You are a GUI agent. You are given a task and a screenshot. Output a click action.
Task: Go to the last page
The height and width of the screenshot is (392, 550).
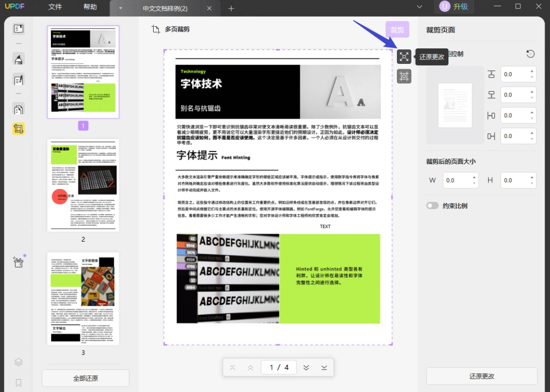(324, 367)
